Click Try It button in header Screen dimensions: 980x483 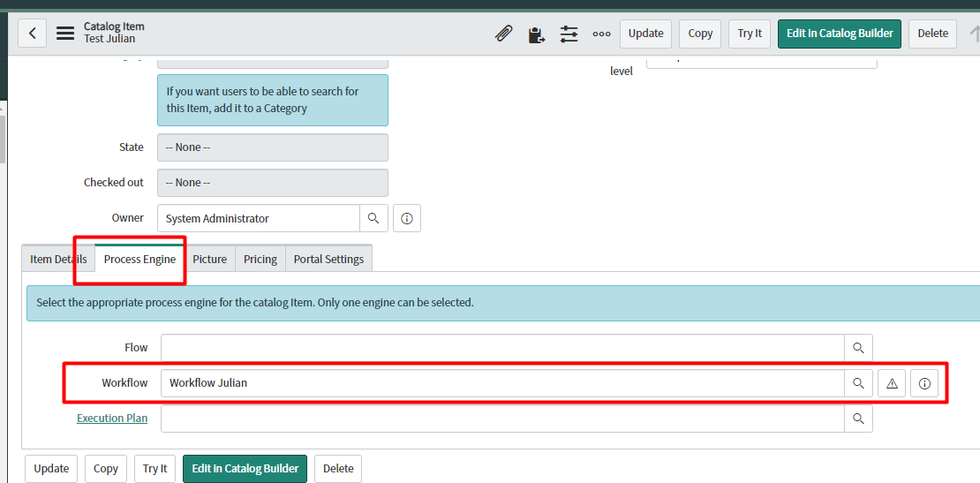pyautogui.click(x=750, y=34)
